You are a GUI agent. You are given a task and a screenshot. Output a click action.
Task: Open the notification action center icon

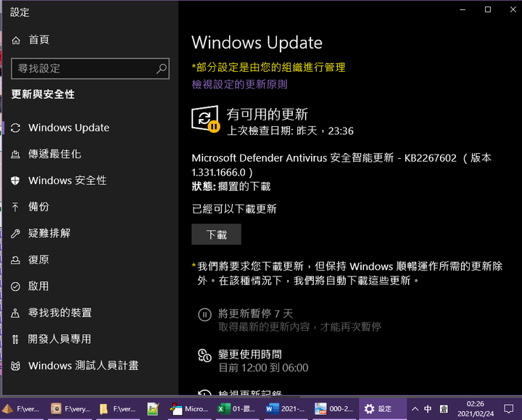(x=508, y=408)
